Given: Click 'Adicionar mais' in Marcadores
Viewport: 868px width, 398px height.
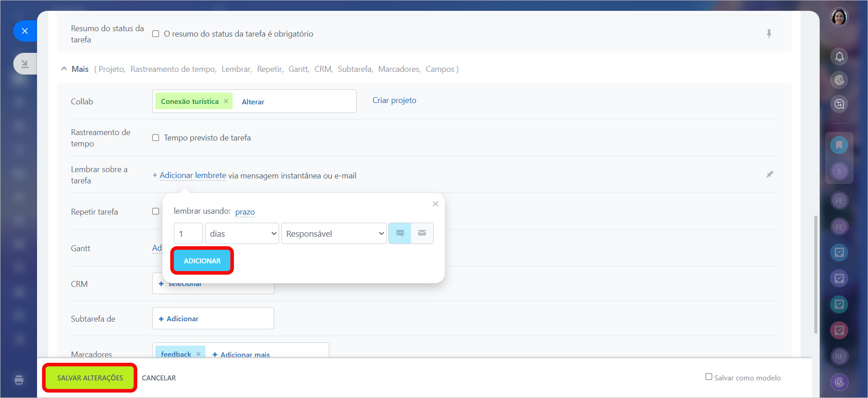Looking at the screenshot, I should click(x=241, y=355).
